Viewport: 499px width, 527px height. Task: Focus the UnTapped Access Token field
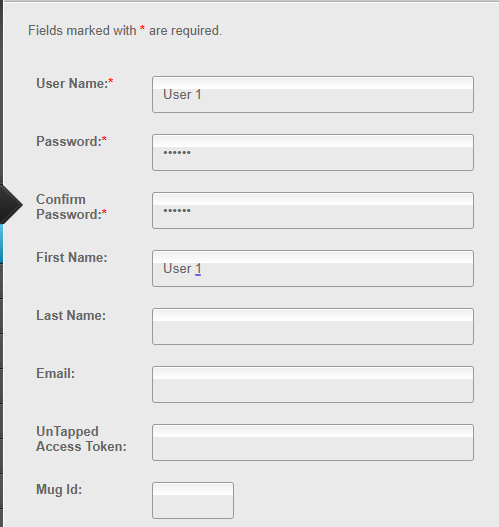tap(313, 442)
